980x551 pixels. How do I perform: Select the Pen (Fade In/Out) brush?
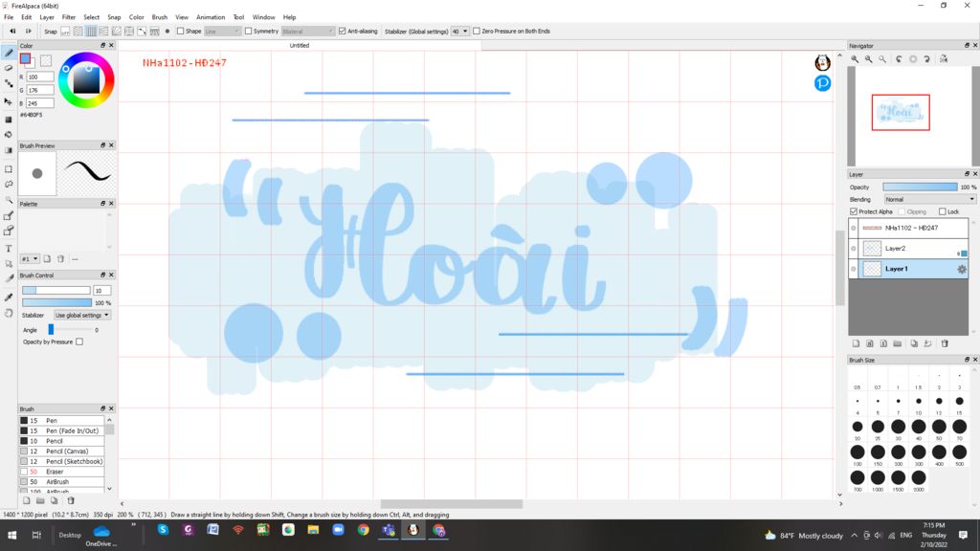pos(61,431)
